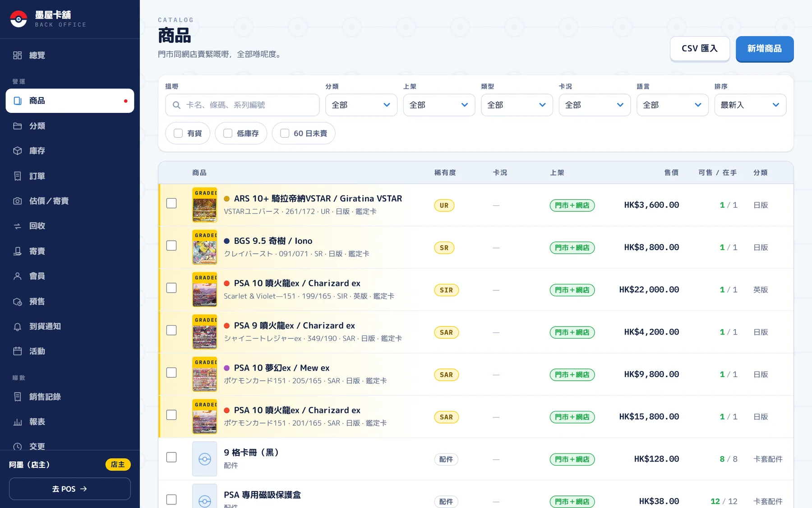Image resolution: width=812 pixels, height=508 pixels.
Task: Click the blue dot beside BGS 9.5 奇樹
Action: point(227,241)
